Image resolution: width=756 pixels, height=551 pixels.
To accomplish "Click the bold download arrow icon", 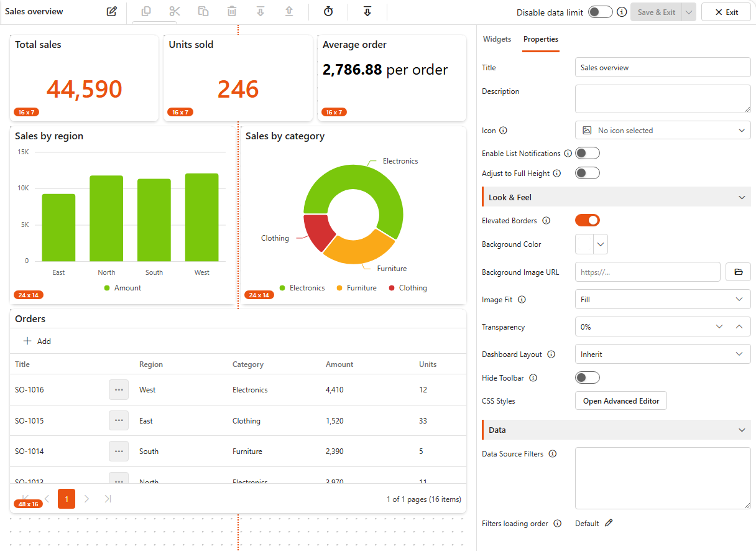I will [367, 11].
